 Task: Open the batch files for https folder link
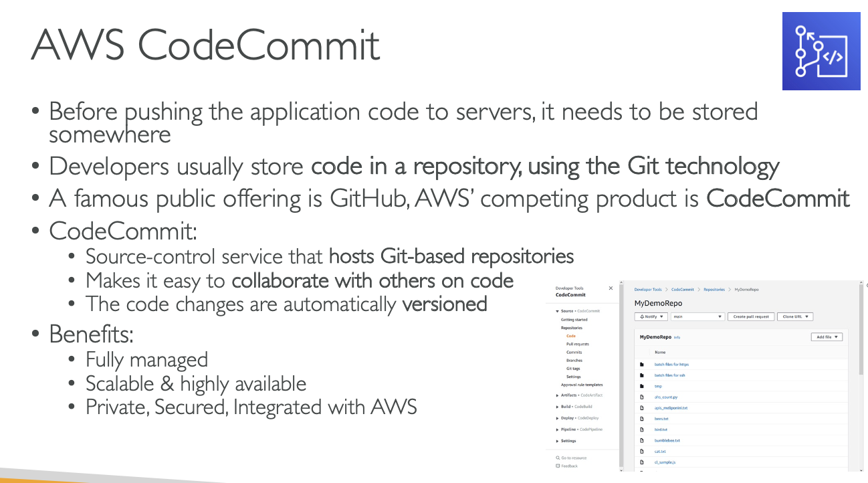tap(671, 365)
